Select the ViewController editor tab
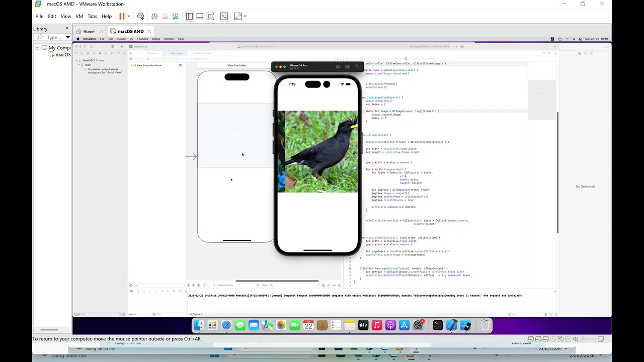Image resolution: width=644 pixels, height=362 pixels. pyautogui.click(x=202, y=53)
